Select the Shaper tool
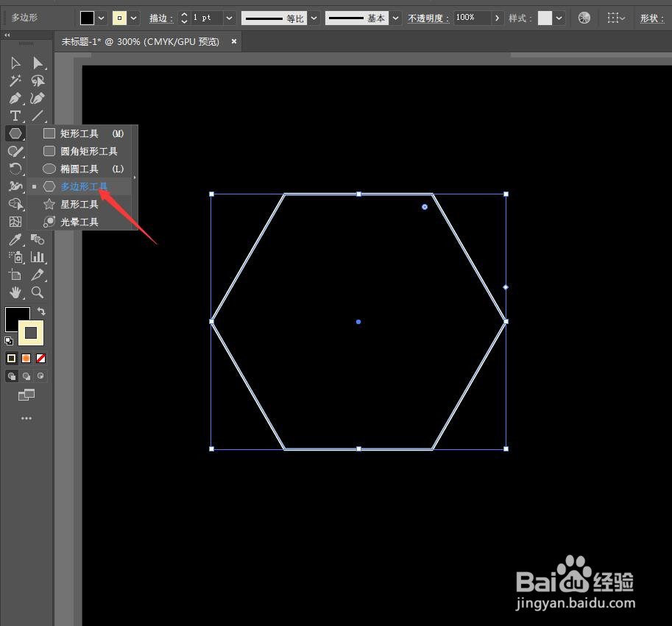This screenshot has width=672, height=626. point(15,151)
